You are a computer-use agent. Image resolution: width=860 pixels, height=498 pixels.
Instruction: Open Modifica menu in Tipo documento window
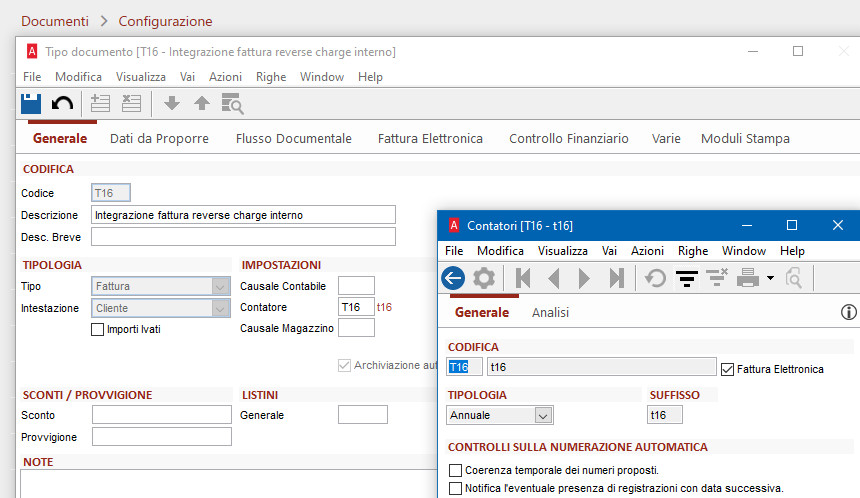[78, 77]
